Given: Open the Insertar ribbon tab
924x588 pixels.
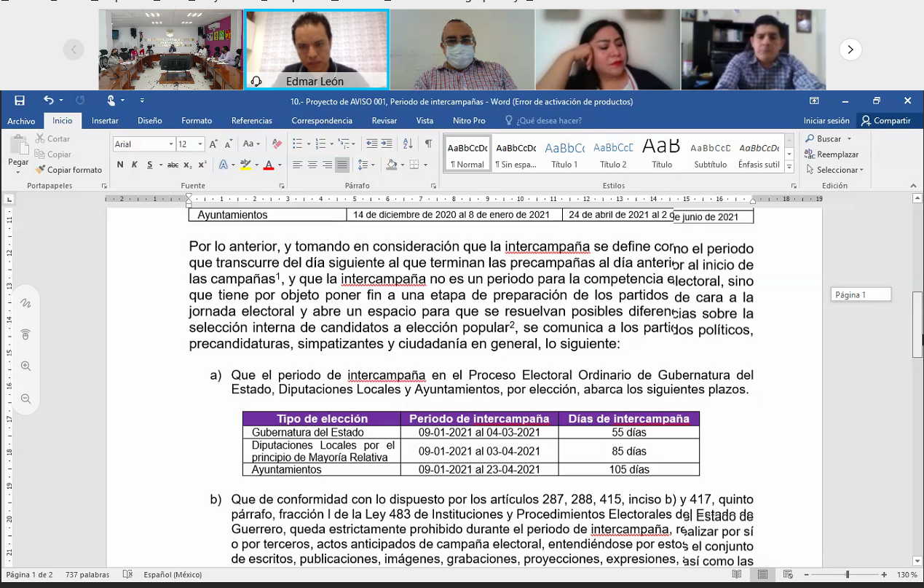Looking at the screenshot, I should (105, 121).
